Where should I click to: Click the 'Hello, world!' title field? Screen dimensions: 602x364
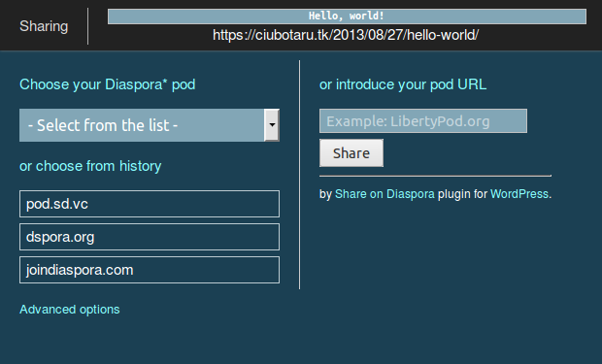tap(347, 17)
